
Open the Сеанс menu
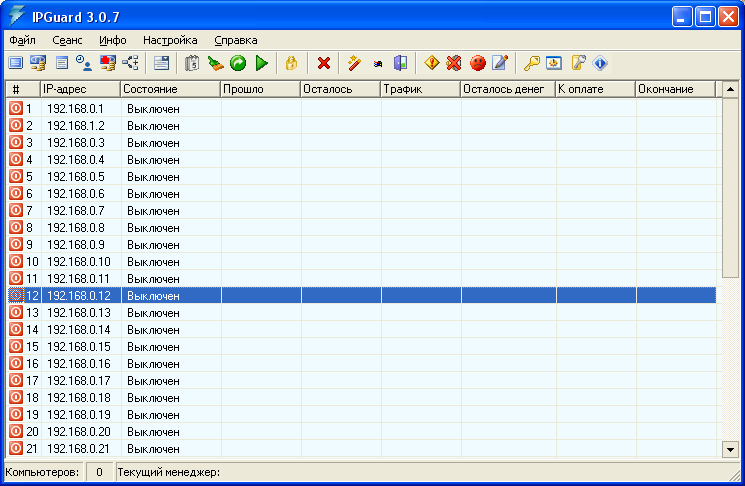[67, 40]
